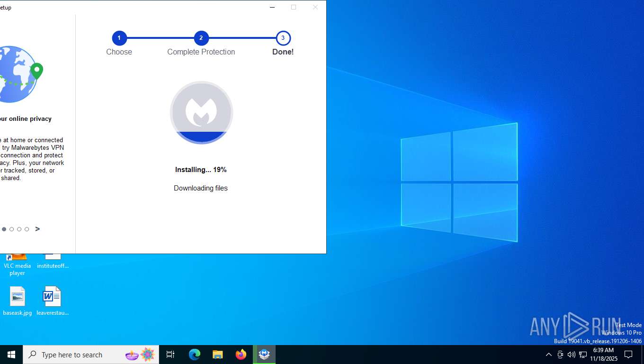The width and height of the screenshot is (644, 364).
Task: Open VLC media player desktop shortcut
Action: pos(17,265)
